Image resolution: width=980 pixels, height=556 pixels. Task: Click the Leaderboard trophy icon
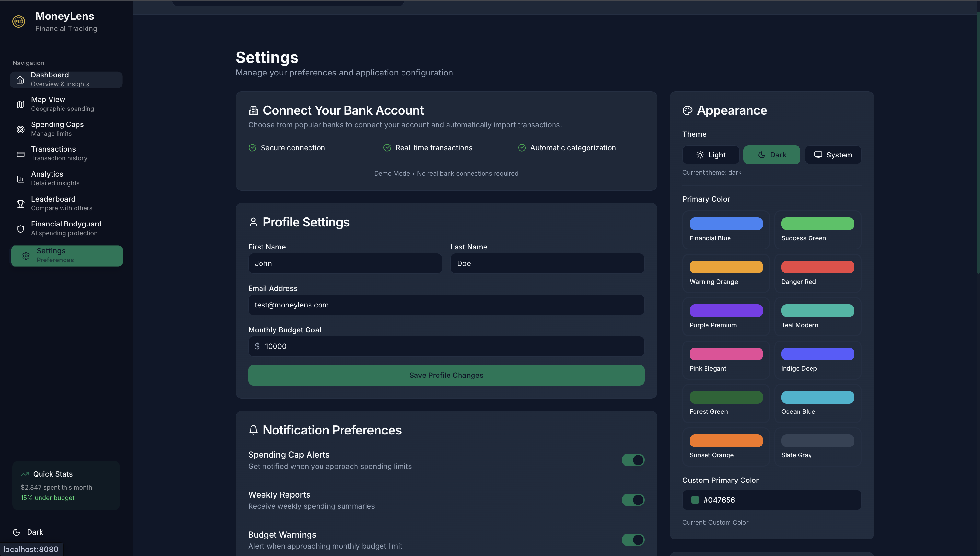point(21,204)
